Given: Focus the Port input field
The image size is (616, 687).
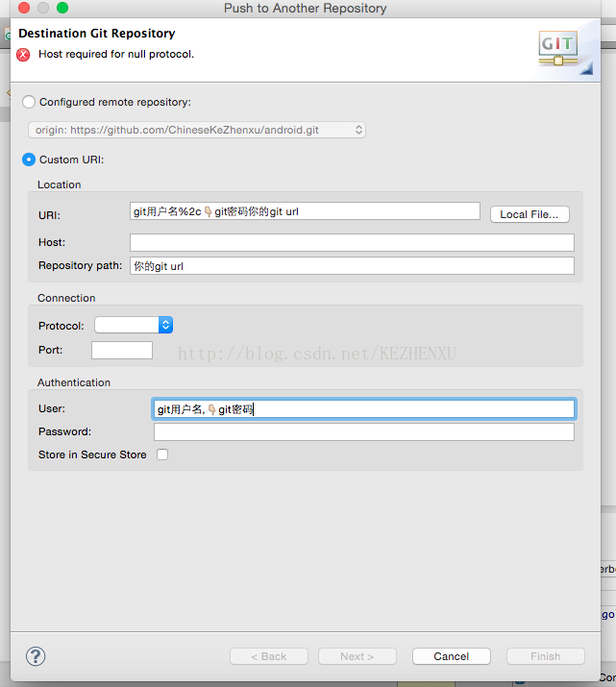Looking at the screenshot, I should (122, 350).
